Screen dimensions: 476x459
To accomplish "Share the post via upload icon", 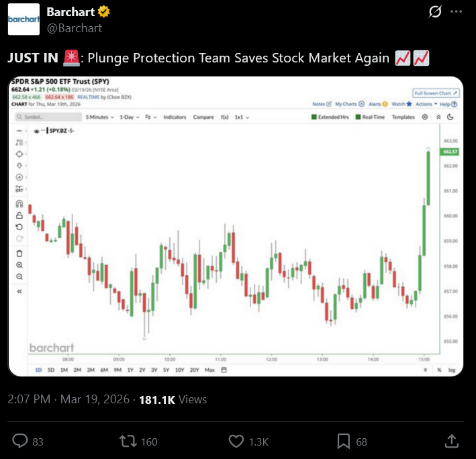I will [451, 441].
